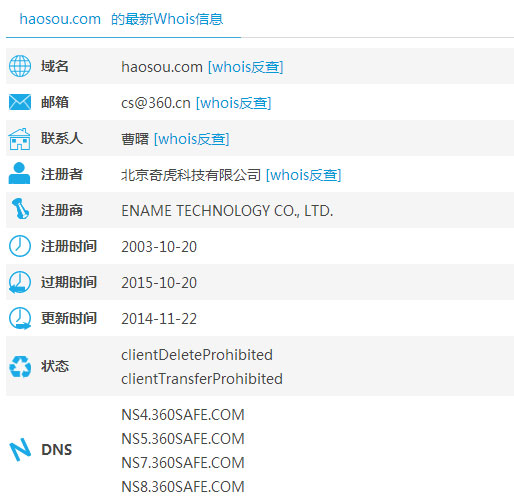
Task: Click expiration date 2015-10-20
Action: click(x=159, y=283)
